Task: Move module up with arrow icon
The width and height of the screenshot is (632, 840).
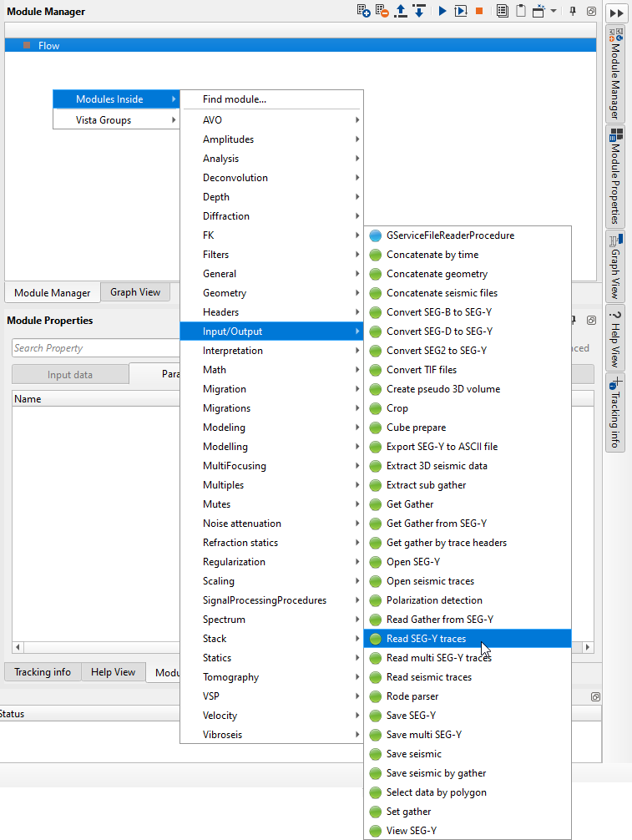Action: (401, 12)
